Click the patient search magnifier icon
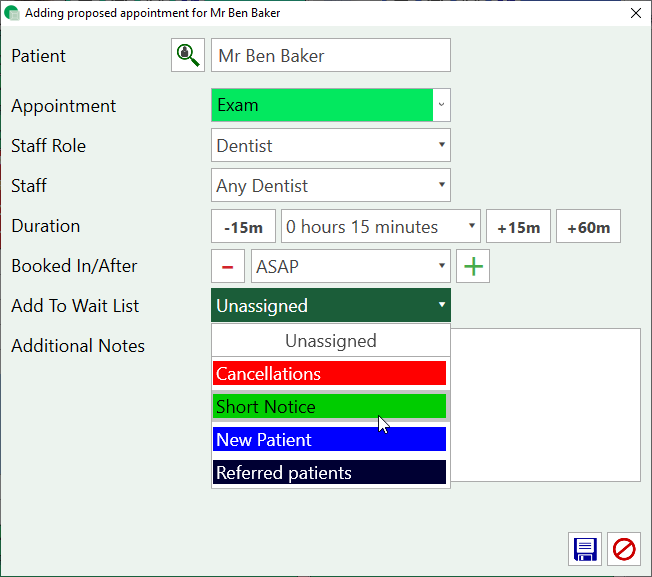Image resolution: width=652 pixels, height=577 pixels. 187,56
